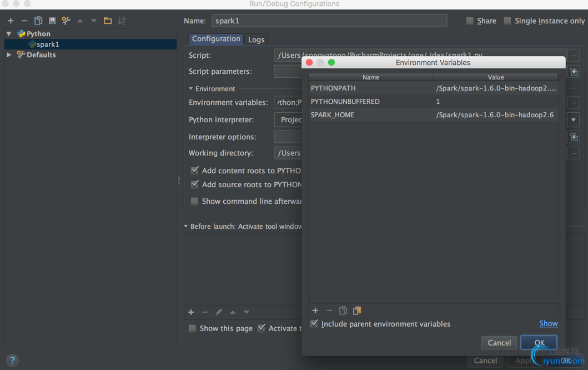The image size is (588, 370).
Task: Move before launch task down arrow
Action: point(247,312)
